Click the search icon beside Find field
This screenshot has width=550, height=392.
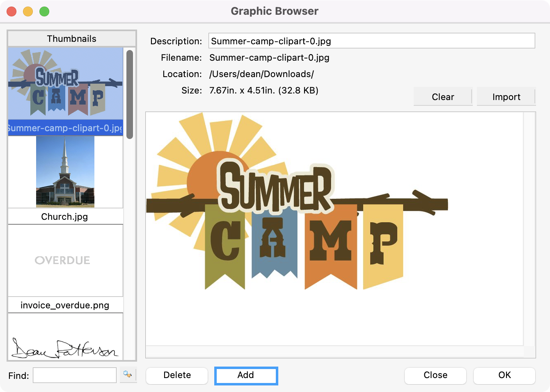pos(128,375)
